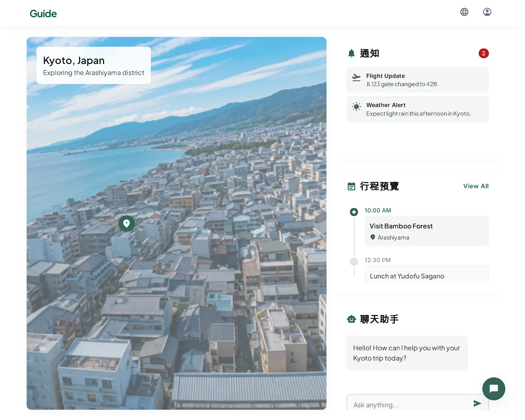The width and height of the screenshot is (525, 420).
Task: Open the floating chat bubble button
Action: click(493, 388)
